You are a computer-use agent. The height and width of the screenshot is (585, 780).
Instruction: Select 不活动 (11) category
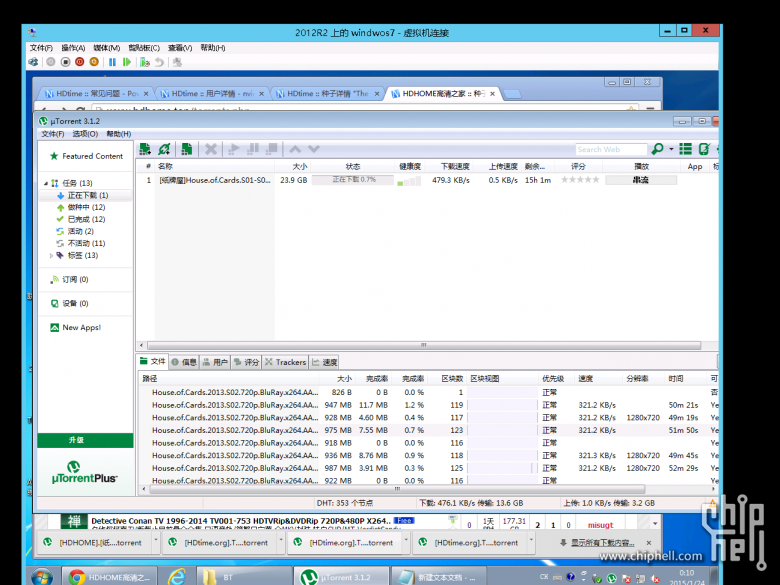(x=81, y=243)
